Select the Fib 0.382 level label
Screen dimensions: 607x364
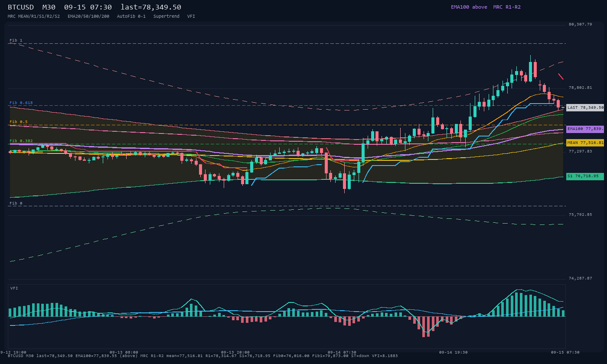point(21,141)
